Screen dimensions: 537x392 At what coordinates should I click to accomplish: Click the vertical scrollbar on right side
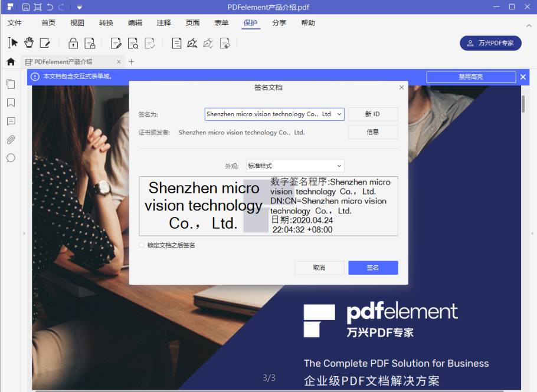523,104
